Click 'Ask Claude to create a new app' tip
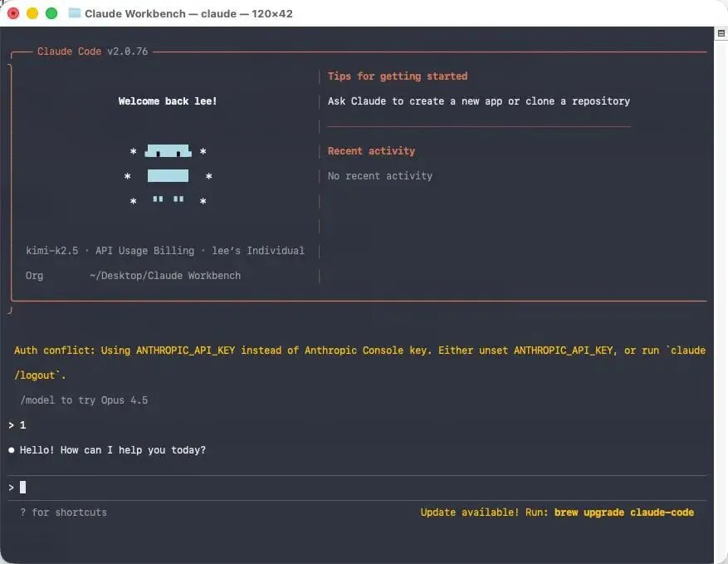This screenshot has height=564, width=728. pos(479,101)
